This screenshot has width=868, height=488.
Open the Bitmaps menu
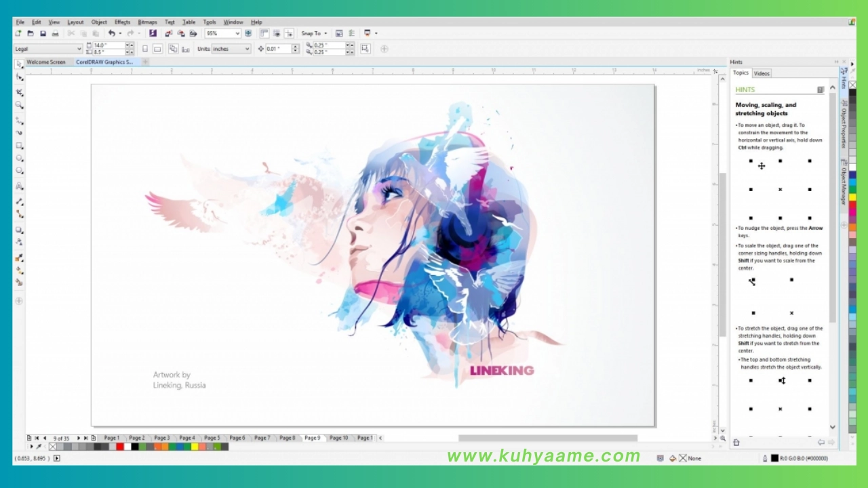[x=147, y=22]
